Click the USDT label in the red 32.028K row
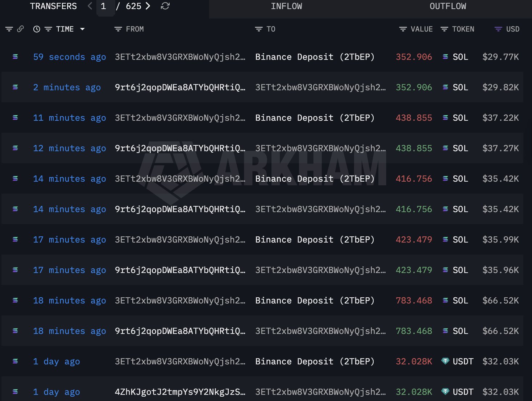 tap(463, 361)
